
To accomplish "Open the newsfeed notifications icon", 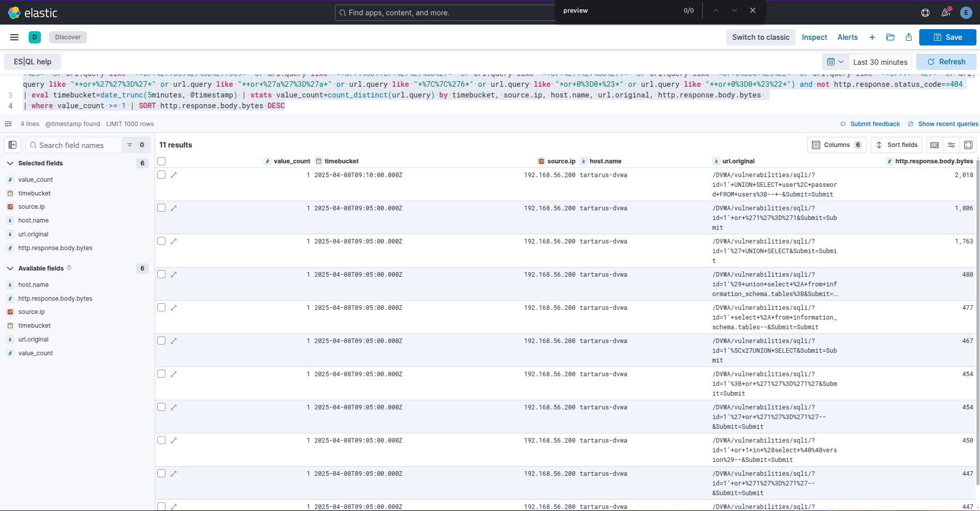I will [x=945, y=13].
